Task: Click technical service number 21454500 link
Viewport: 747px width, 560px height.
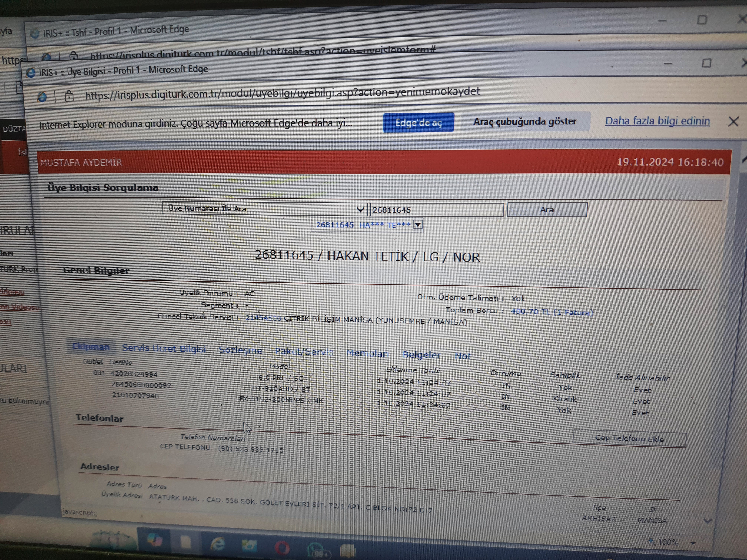Action: (263, 318)
